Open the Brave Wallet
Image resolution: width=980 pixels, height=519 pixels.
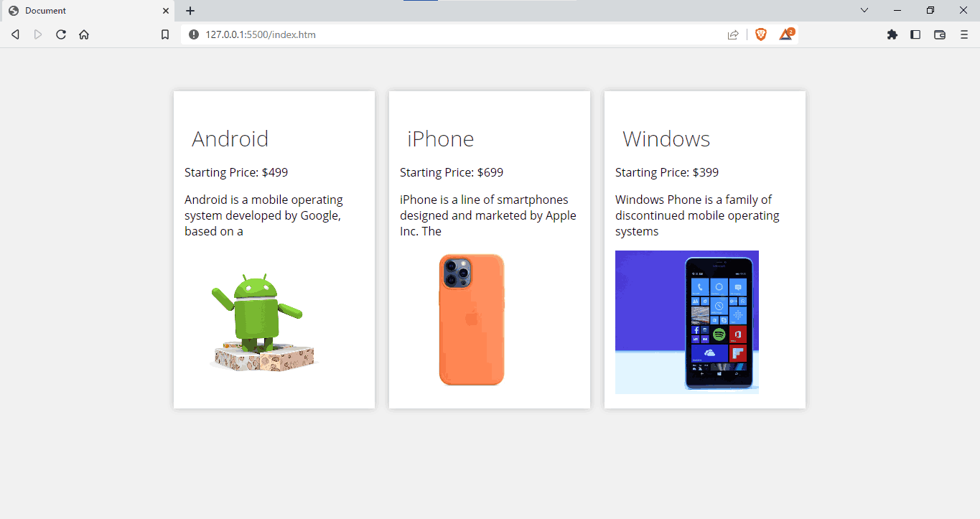pyautogui.click(x=939, y=34)
